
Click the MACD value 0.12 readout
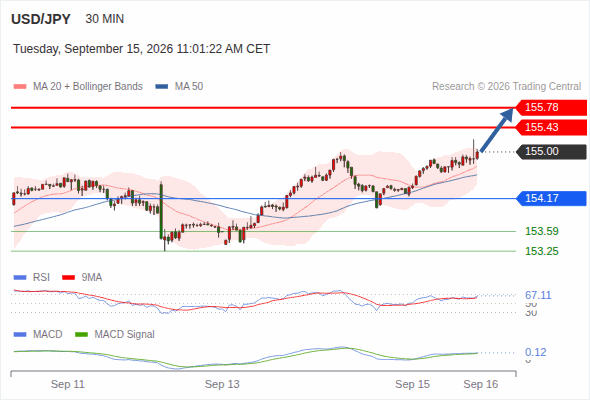click(535, 352)
